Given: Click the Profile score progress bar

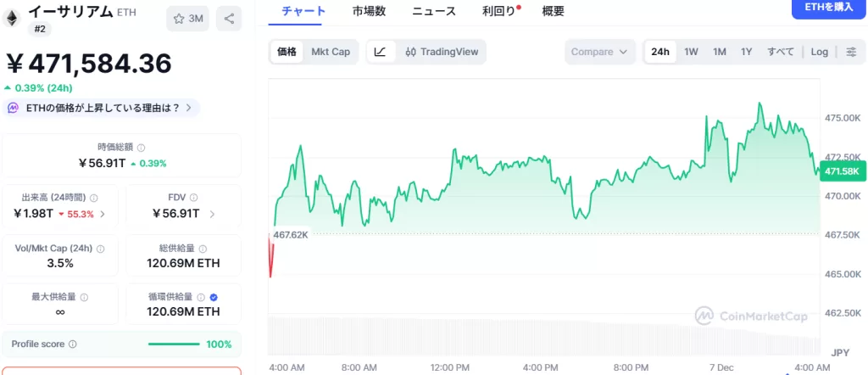Looking at the screenshot, I should 174,344.
